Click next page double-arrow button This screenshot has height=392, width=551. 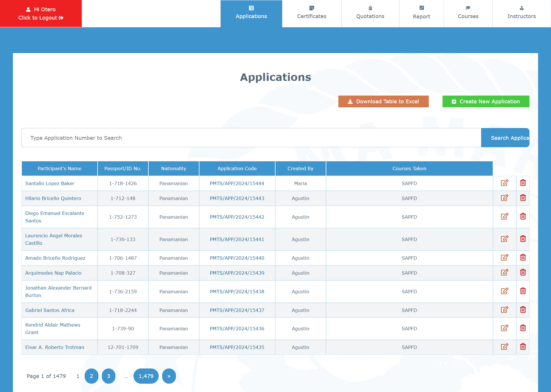[169, 376]
